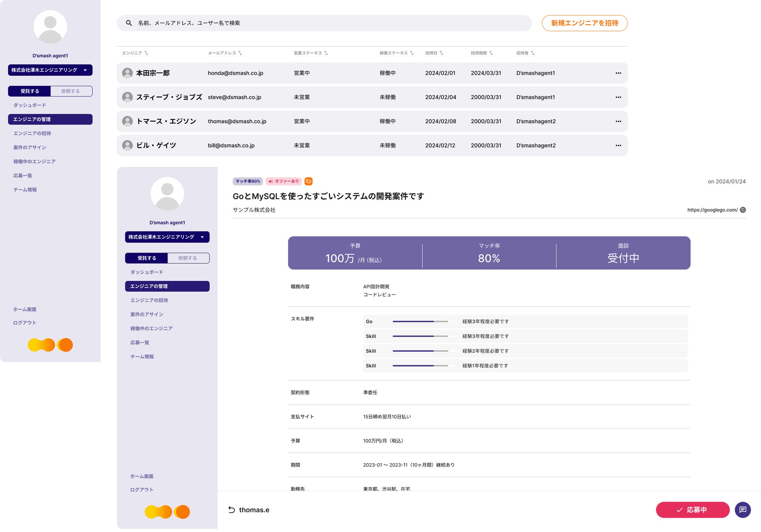Open 応募一覧 in lower sidebar menu
The width and height of the screenshot is (761, 532).
(140, 343)
